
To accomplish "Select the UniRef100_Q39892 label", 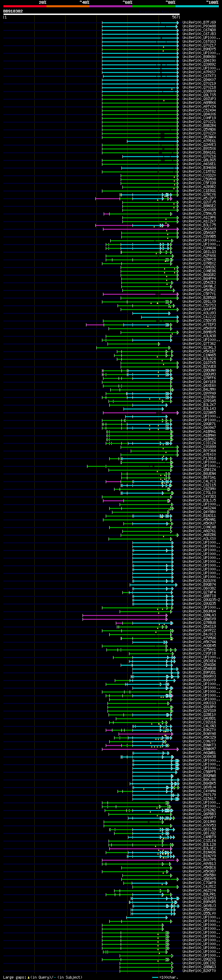I will (199, 64).
